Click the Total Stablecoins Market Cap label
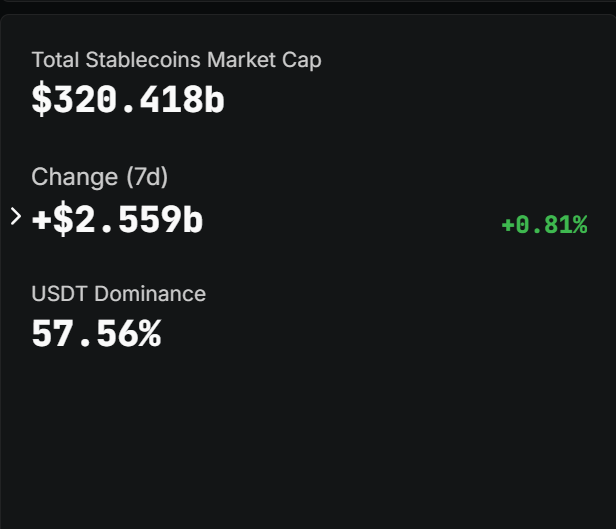616x529 pixels. pos(176,60)
